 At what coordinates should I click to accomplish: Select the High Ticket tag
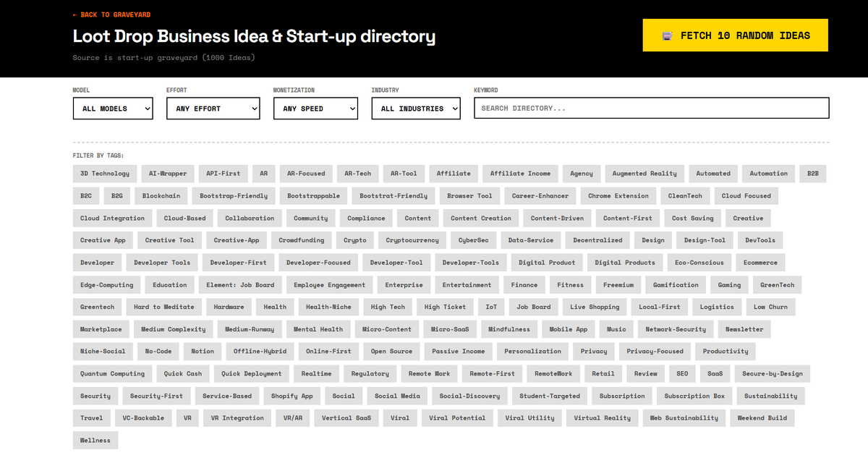[446, 307]
